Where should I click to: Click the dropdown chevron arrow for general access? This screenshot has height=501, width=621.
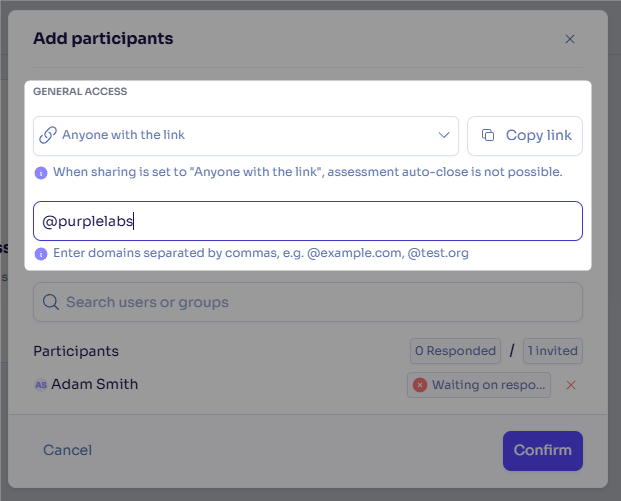point(444,135)
